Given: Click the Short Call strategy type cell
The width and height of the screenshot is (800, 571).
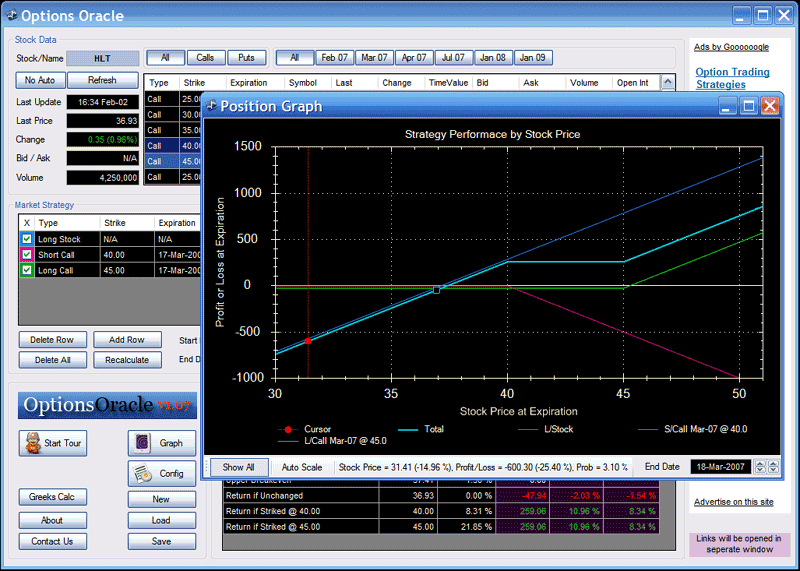Looking at the screenshot, I should point(67,255).
